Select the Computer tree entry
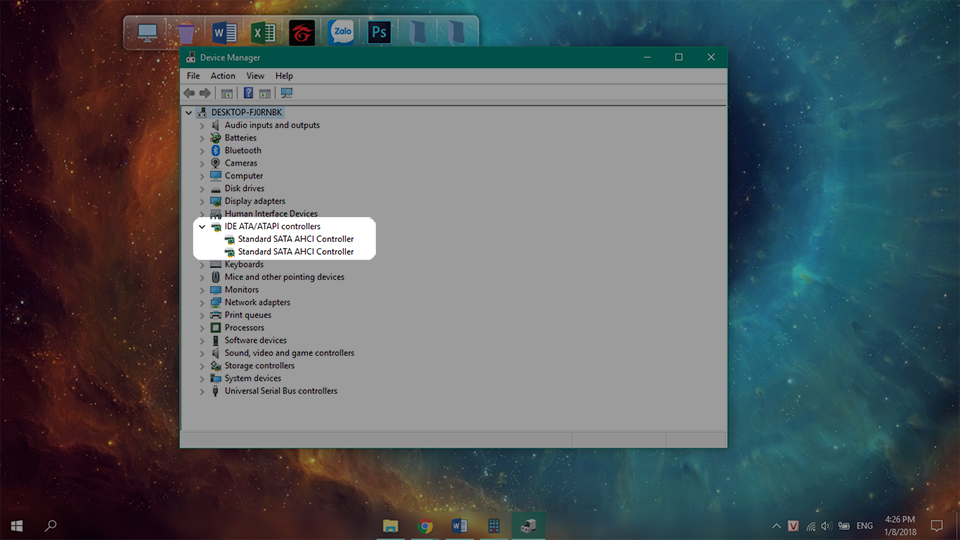 pos(244,176)
